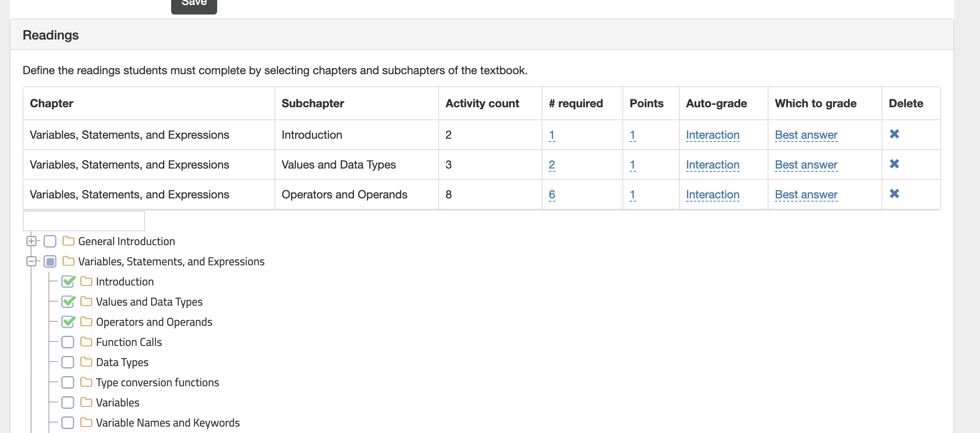Click folder icon beside Type conversion functions
The image size is (980, 433).
(x=86, y=382)
